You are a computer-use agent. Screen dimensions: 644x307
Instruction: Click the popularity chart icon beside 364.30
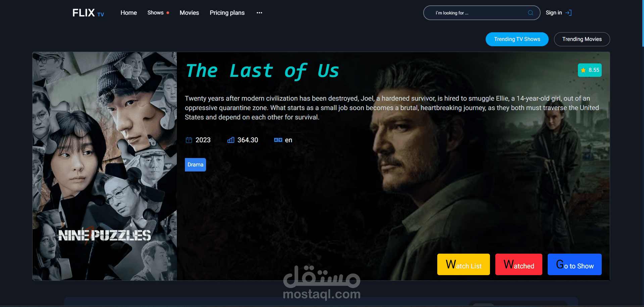tap(231, 140)
